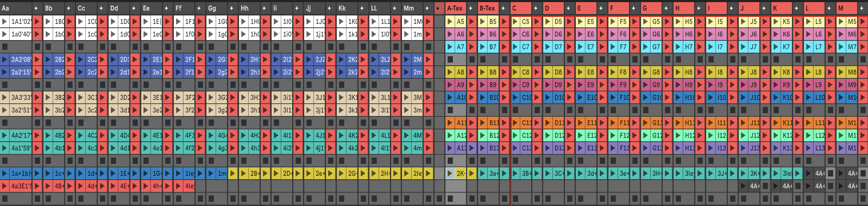Select the Gg track header
Viewport: 868px width, 206px height.
[217, 8]
